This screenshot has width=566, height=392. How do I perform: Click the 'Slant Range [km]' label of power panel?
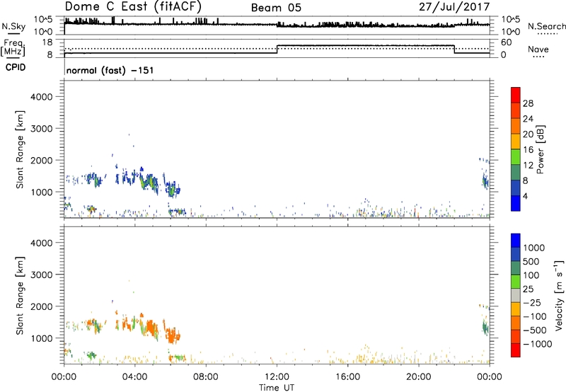click(x=20, y=149)
